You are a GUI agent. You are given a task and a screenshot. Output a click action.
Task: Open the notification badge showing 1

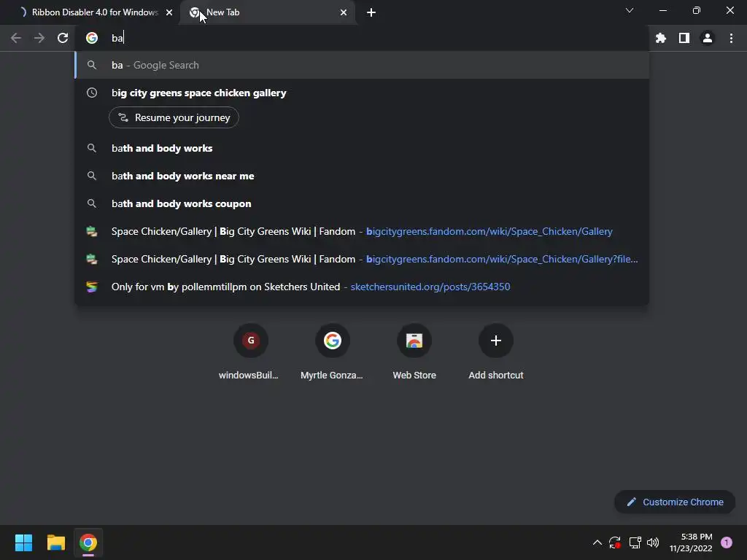click(727, 542)
